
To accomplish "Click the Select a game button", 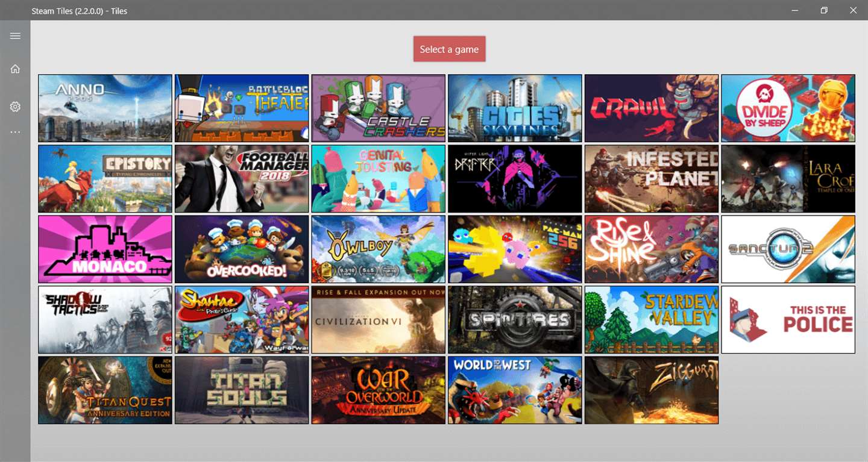I will pos(449,49).
